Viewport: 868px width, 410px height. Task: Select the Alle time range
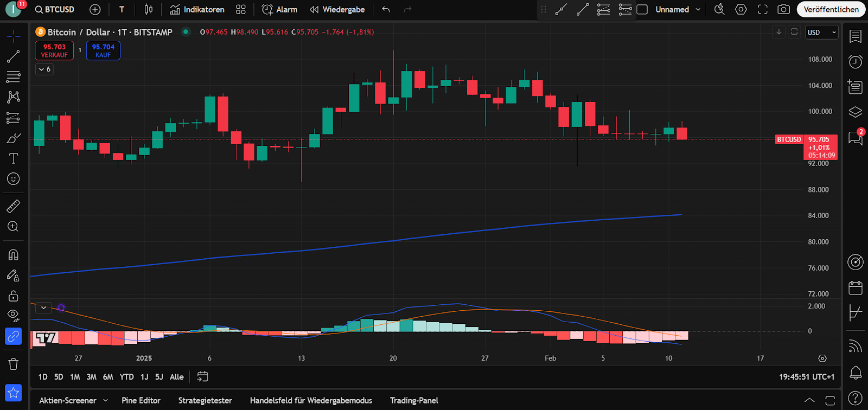pos(177,377)
